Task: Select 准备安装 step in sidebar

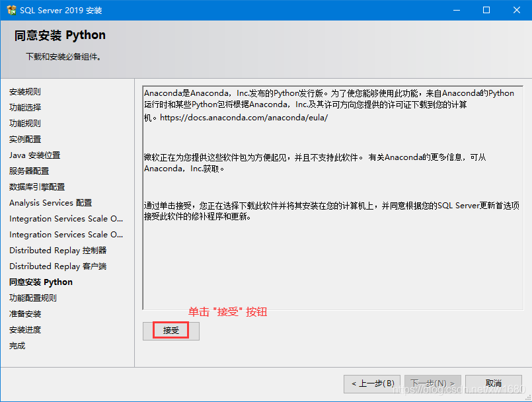Action: [25, 314]
